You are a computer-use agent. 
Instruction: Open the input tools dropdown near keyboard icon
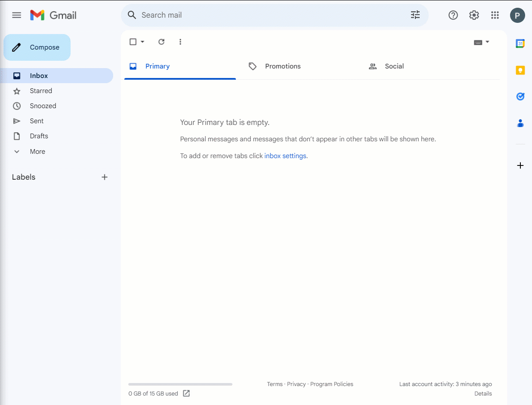[487, 42]
